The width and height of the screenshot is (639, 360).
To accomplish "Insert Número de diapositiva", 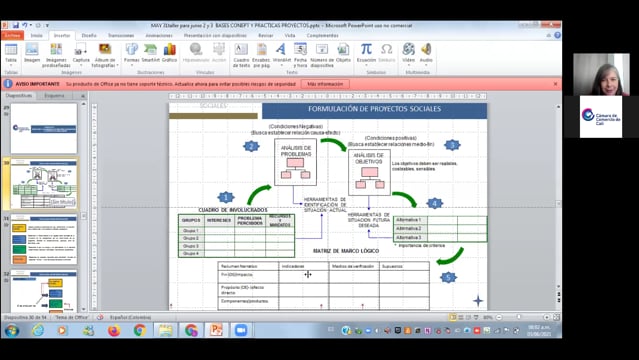I will pos(322,55).
